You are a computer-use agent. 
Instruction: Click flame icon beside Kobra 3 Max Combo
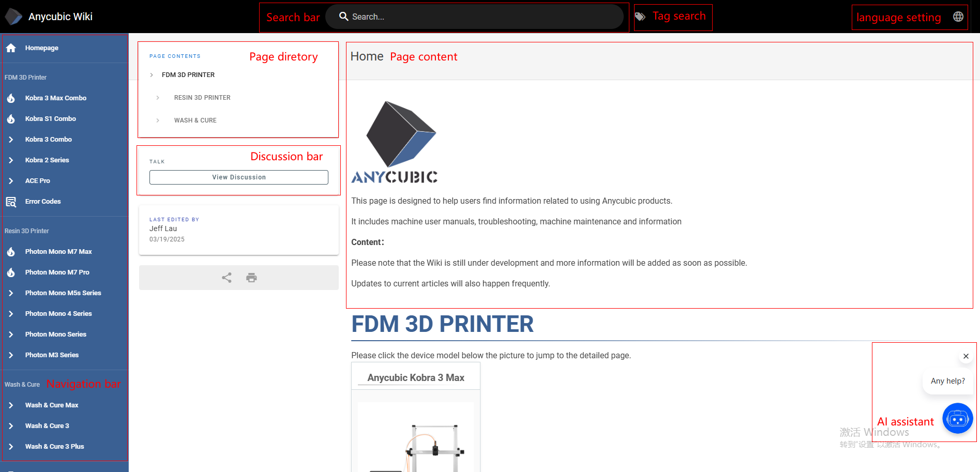(x=11, y=98)
